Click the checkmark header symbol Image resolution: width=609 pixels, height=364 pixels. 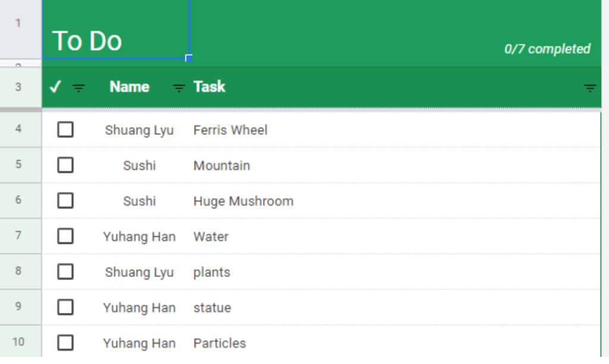point(55,87)
